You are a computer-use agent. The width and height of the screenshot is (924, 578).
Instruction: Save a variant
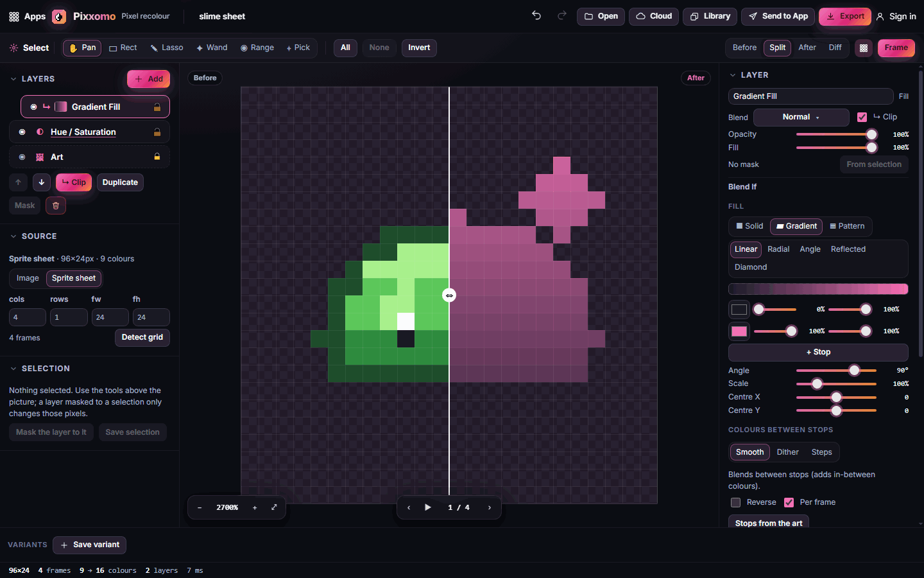(89, 545)
